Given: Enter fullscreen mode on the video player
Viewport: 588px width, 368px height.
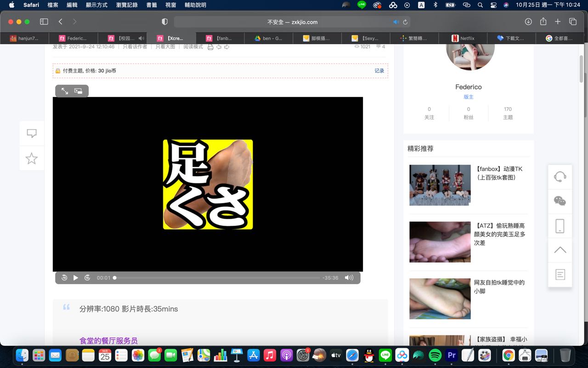Looking at the screenshot, I should (64, 91).
